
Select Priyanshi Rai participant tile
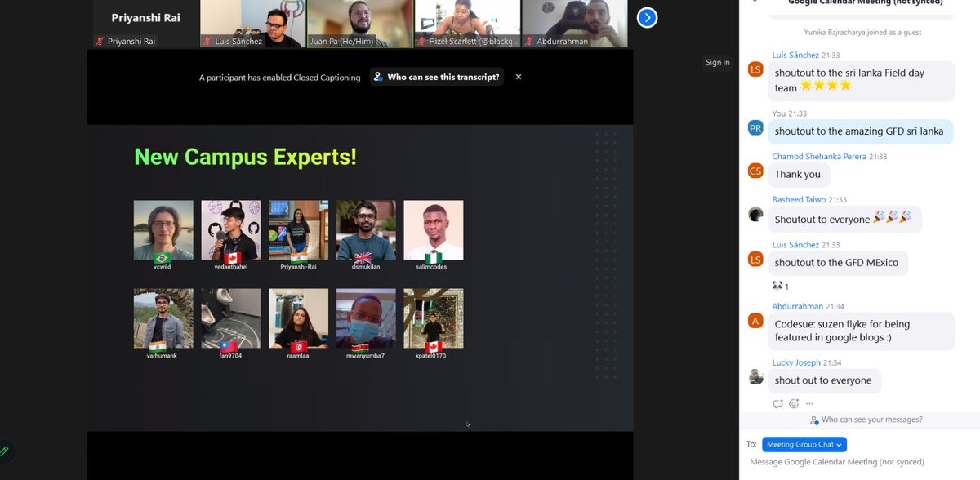click(145, 24)
